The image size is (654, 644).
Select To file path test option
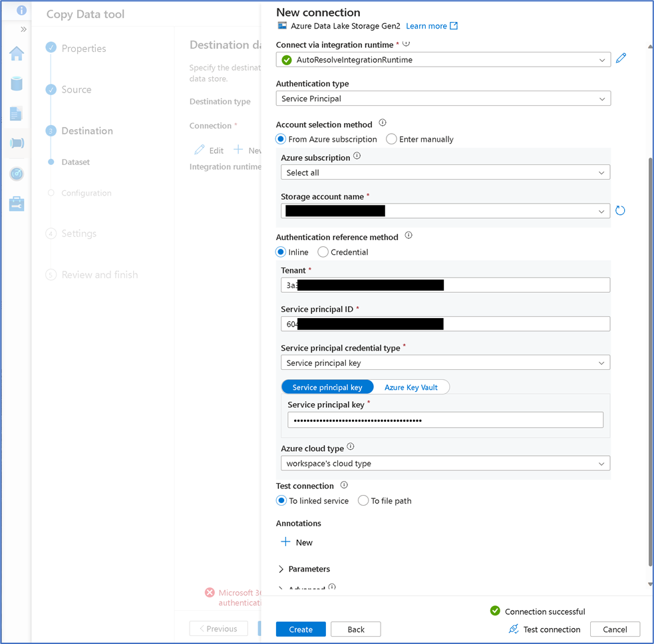[x=363, y=500]
